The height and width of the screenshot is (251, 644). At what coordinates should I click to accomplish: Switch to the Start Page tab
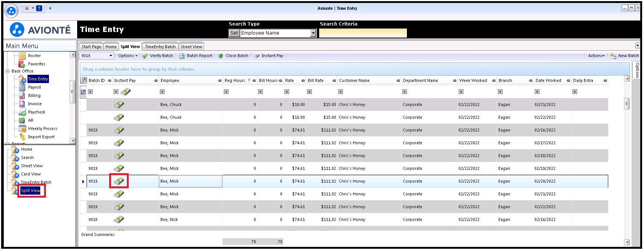click(91, 47)
